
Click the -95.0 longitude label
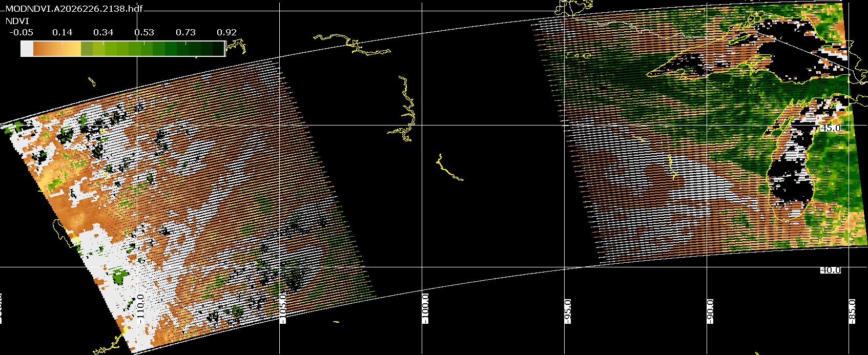[567, 311]
